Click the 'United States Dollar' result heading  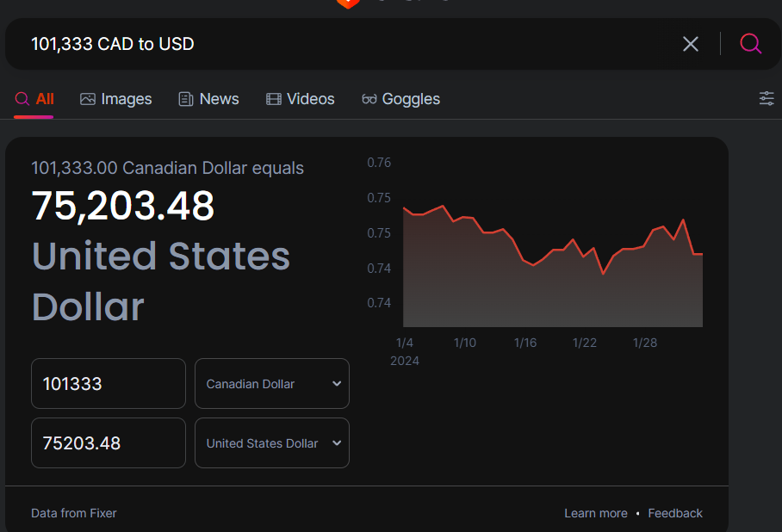[x=160, y=281]
